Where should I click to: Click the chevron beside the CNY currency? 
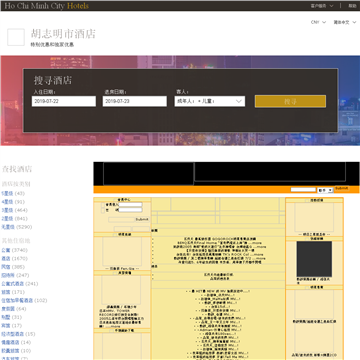pyautogui.click(x=324, y=22)
